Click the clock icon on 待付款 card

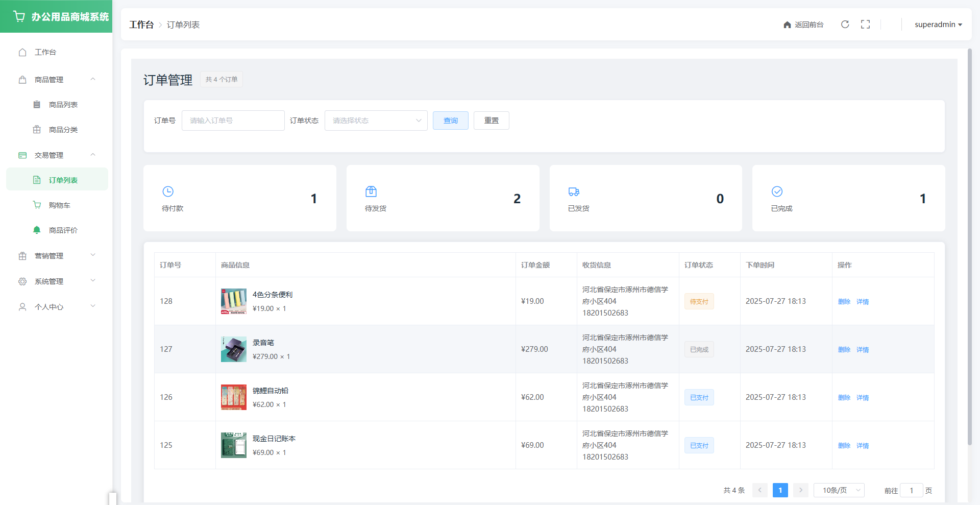(168, 191)
